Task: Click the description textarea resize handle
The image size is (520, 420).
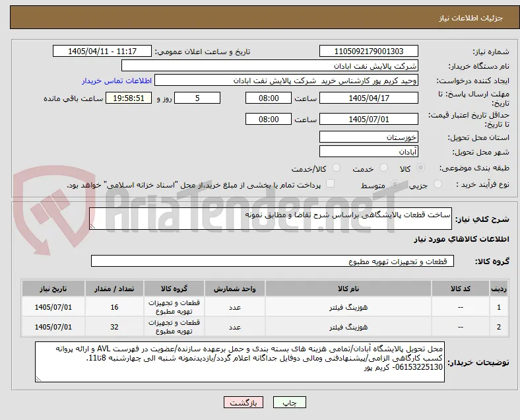Action: coord(92,227)
